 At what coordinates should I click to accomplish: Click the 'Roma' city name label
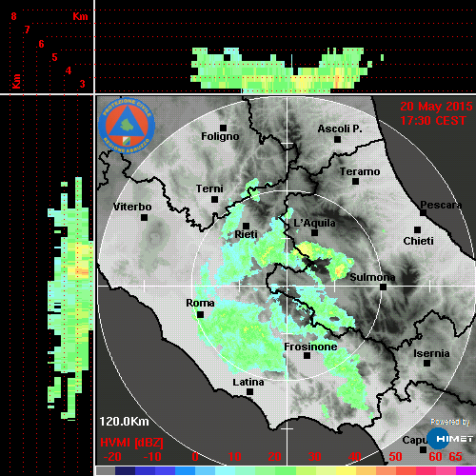(200, 303)
